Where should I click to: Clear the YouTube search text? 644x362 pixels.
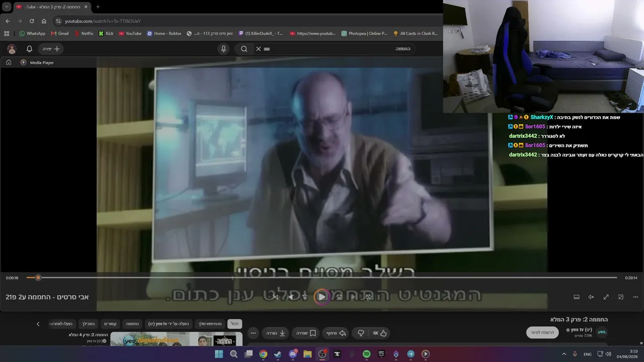[x=258, y=49]
